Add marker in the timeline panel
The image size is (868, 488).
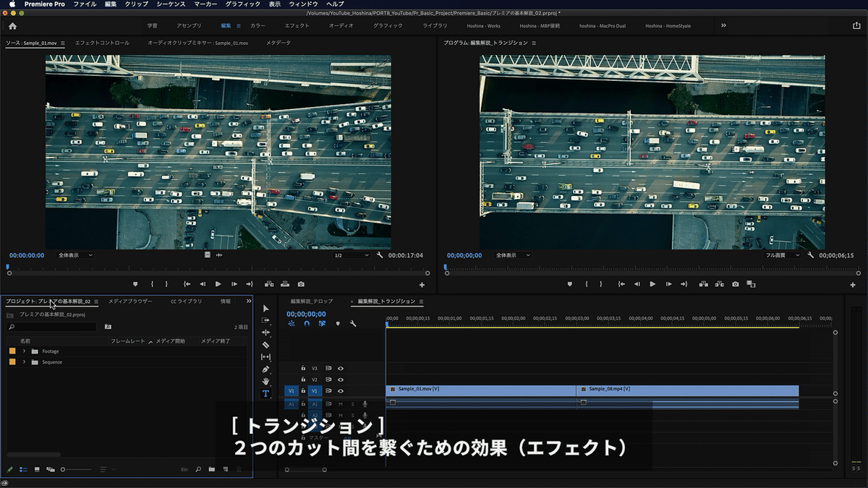[337, 324]
